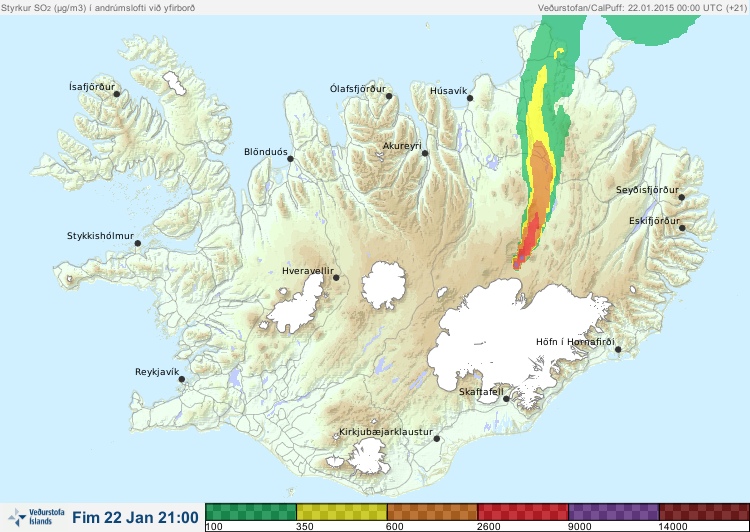Click the 'Fim 22 Jan 21:00' timestamp
Screen dimensions: 750x532
135,517
